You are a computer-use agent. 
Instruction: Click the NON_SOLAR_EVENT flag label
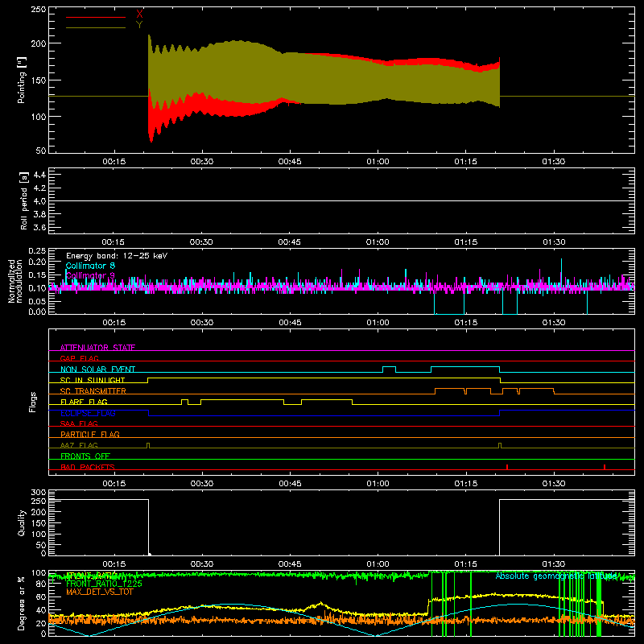[x=97, y=369]
